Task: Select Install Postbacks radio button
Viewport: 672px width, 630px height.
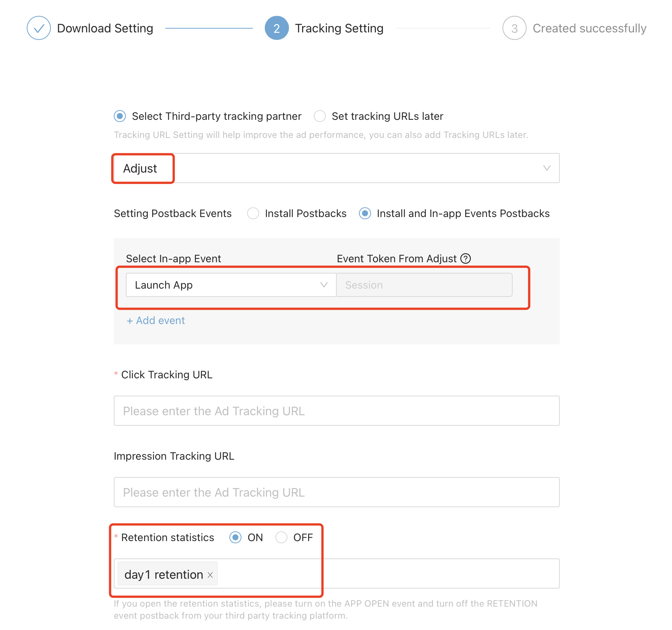Action: (253, 213)
